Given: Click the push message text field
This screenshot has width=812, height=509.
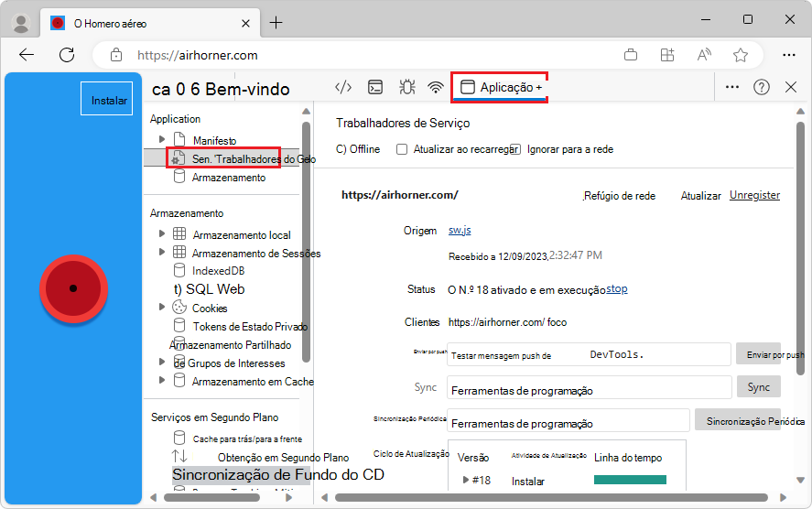Looking at the screenshot, I should pos(589,354).
